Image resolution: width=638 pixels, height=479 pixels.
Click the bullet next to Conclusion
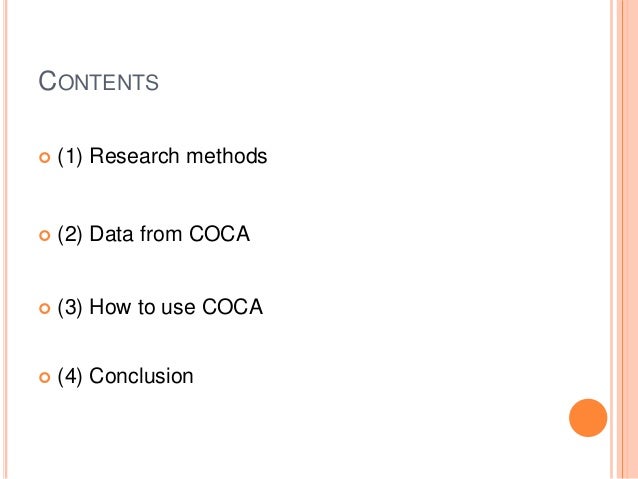point(42,378)
